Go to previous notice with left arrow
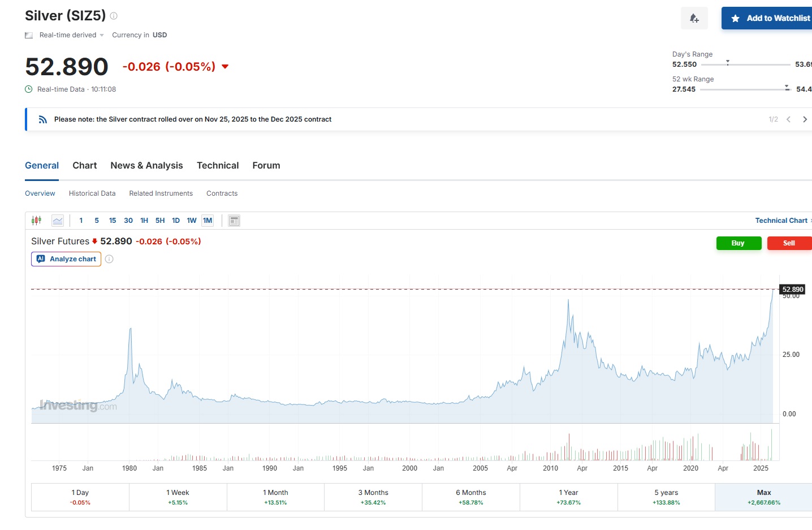The height and width of the screenshot is (530, 812). 788,119
